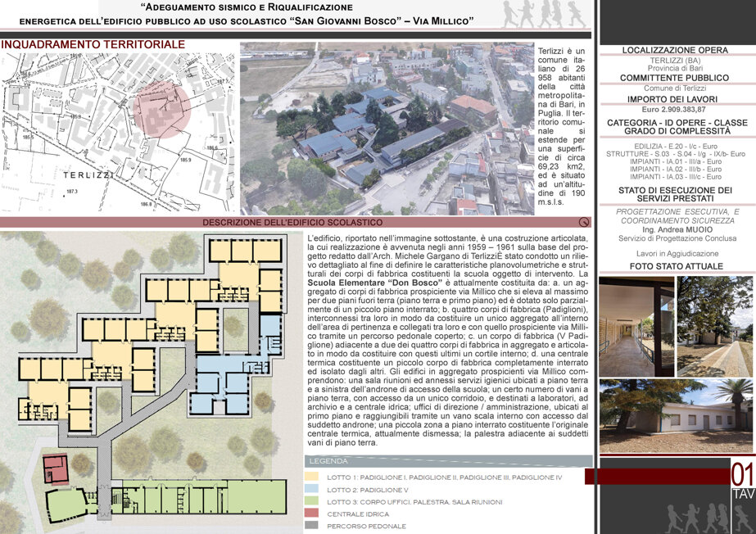Select the yellow Lotto 1 legend swatch
Screen dimensions: 756x534
(x=311, y=477)
